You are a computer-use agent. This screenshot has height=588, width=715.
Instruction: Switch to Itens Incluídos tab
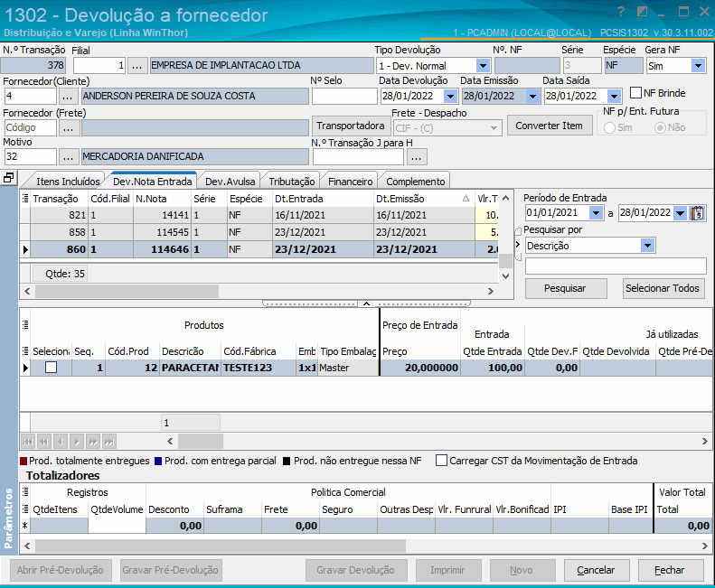coord(68,182)
